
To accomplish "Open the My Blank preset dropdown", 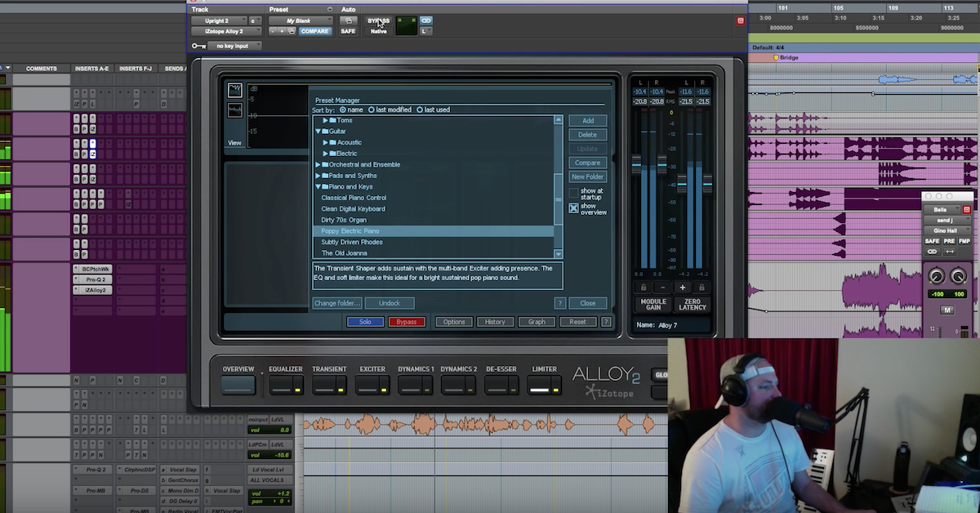I will [301, 20].
